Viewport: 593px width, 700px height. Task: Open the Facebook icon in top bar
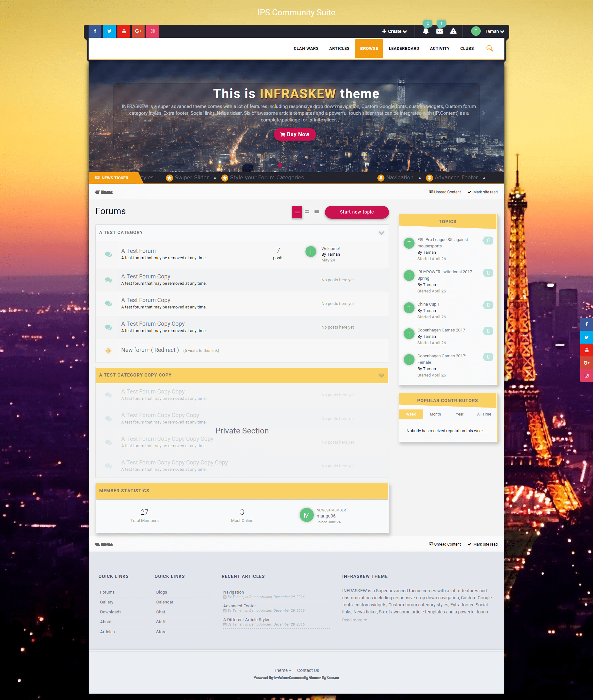pyautogui.click(x=95, y=31)
